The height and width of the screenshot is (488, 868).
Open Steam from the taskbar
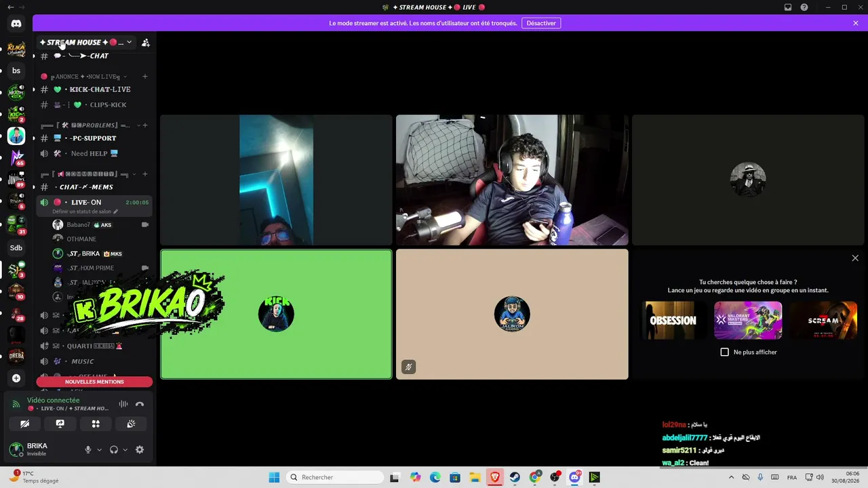point(515,477)
